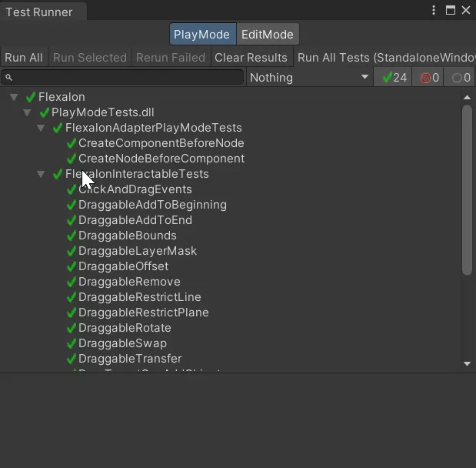Select CreateNodeBeforeComponent test

pos(230,159)
